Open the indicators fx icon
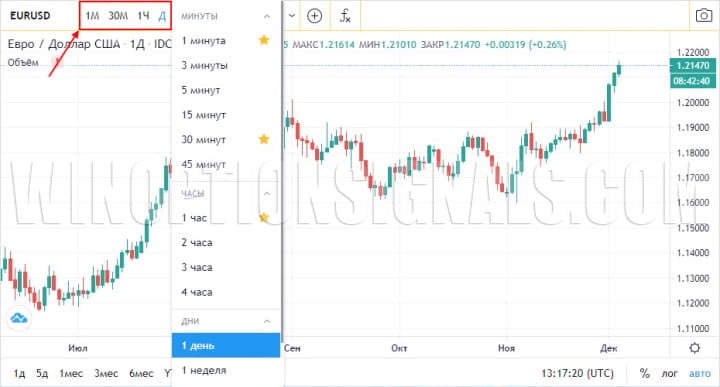 point(345,16)
